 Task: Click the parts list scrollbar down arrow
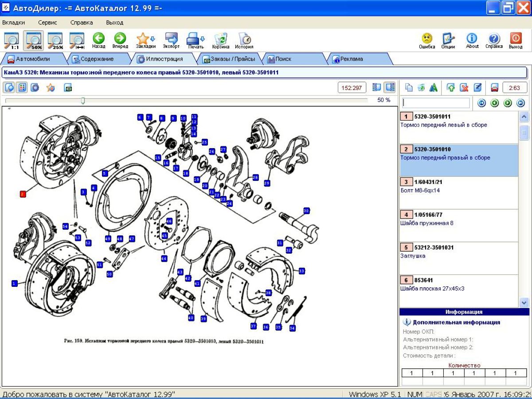click(x=524, y=302)
